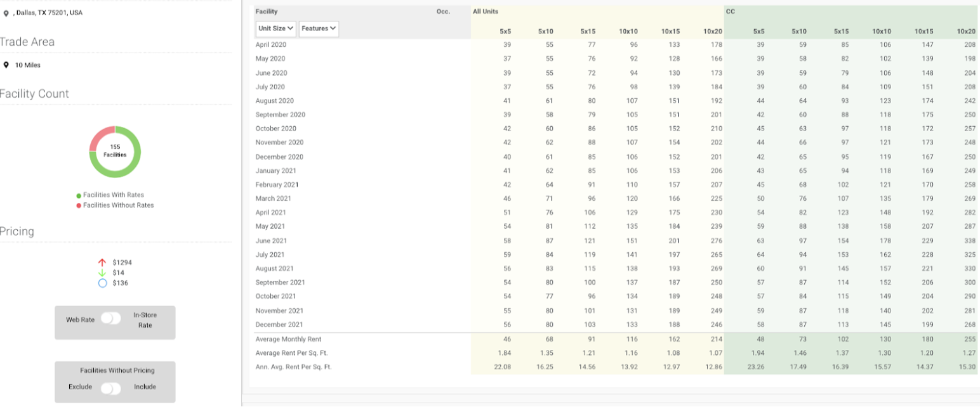Click the pin icon next to 10 Miles
This screenshot has height=407, width=980.
pyautogui.click(x=6, y=65)
